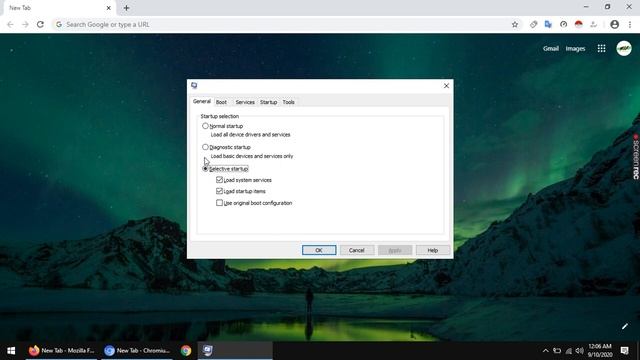The width and height of the screenshot is (640, 360).
Task: Switch to the Startup tab
Action: tap(269, 102)
